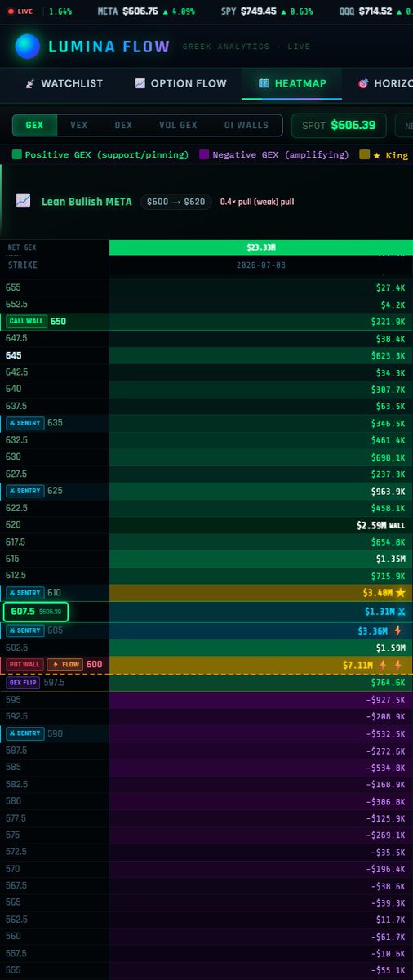
Task: Click the $221.9K cell at strike 650
Action: click(x=261, y=322)
